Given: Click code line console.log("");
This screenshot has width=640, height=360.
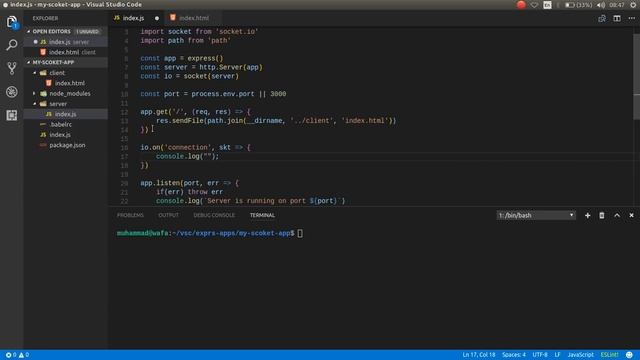Looking at the screenshot, I should pyautogui.click(x=187, y=156).
